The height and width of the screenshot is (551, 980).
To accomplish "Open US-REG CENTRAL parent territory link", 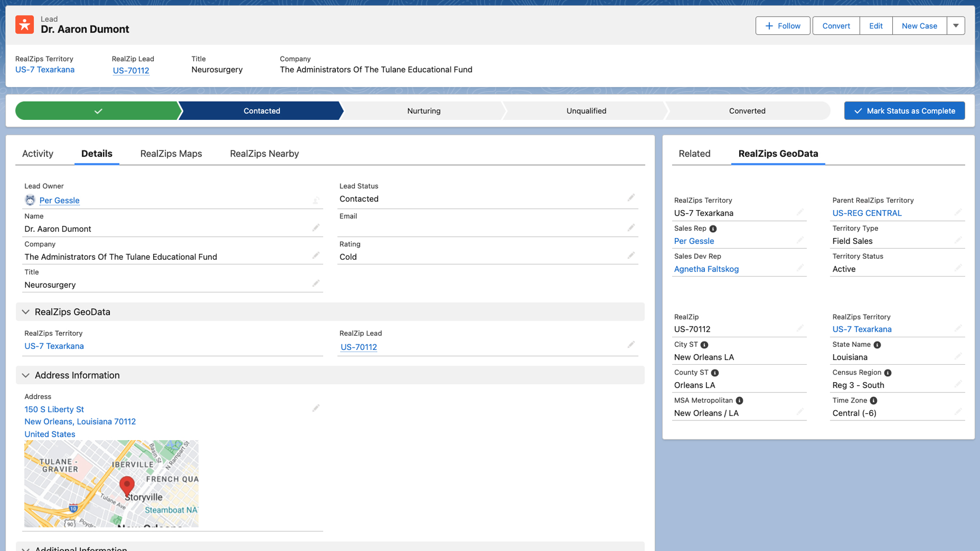I will coord(867,213).
